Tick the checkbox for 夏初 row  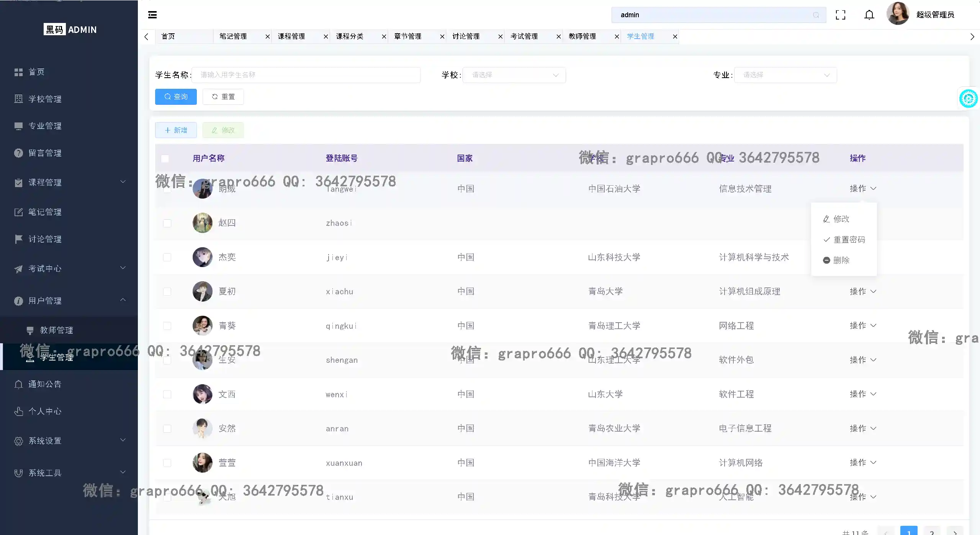click(167, 292)
